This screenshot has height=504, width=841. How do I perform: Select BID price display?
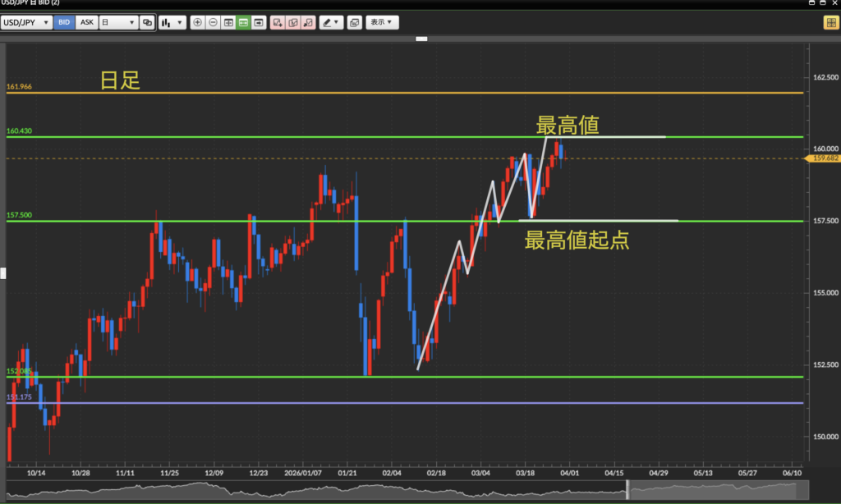[64, 23]
